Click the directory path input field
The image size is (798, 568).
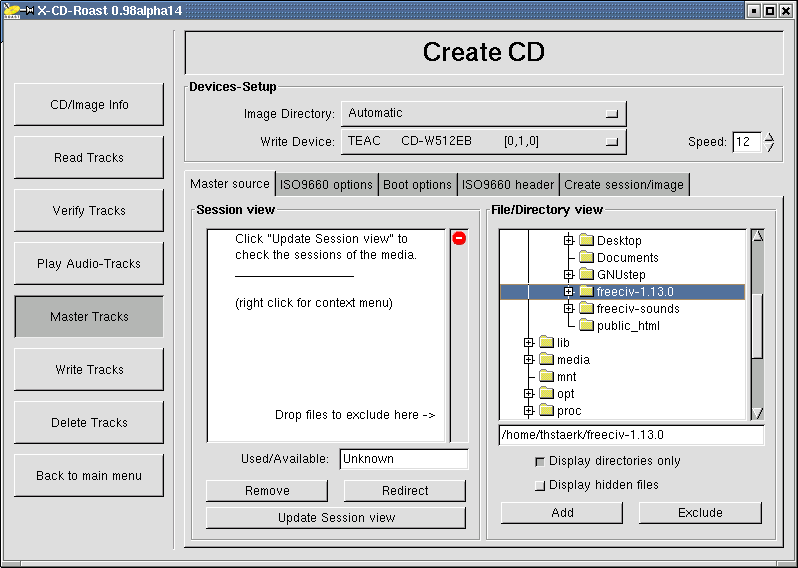click(632, 435)
